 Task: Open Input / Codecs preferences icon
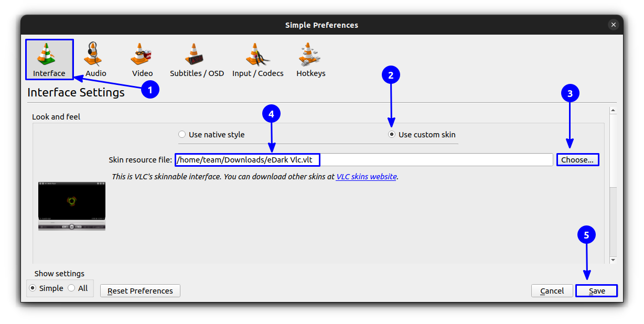(x=257, y=54)
